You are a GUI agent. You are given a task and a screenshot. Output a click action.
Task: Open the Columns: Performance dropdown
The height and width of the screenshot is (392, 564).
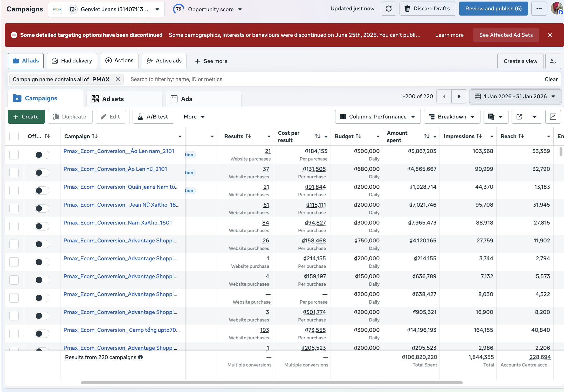click(x=378, y=117)
